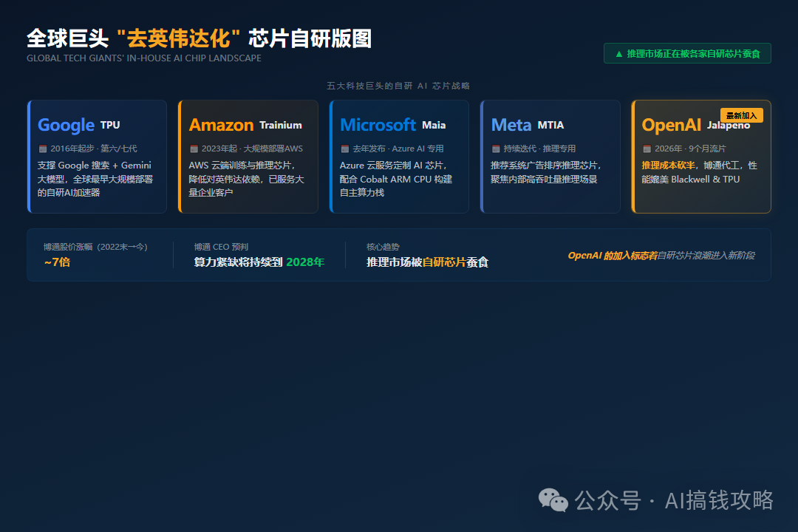Click the calendar icon in the Microsoft card
The image size is (798, 532).
(345, 149)
